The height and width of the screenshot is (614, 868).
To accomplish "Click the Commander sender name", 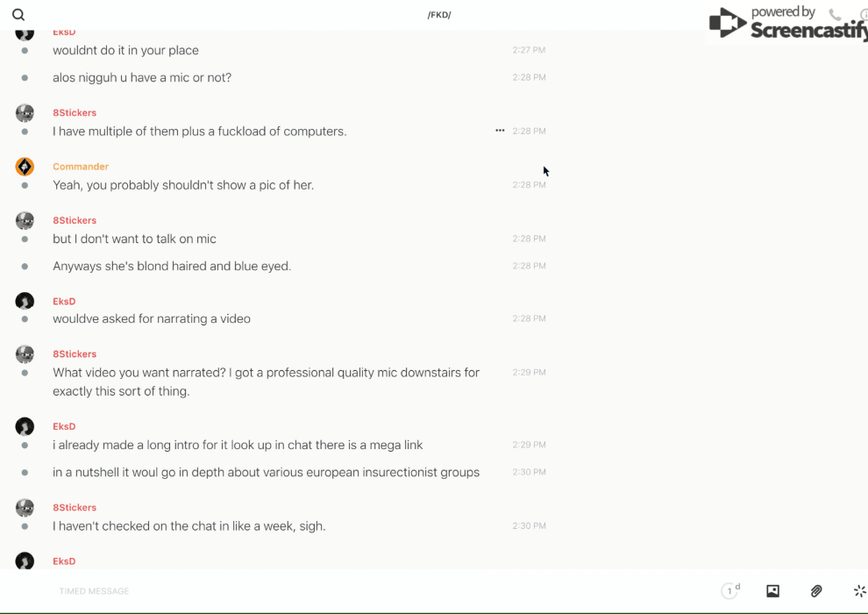I will coord(81,167).
